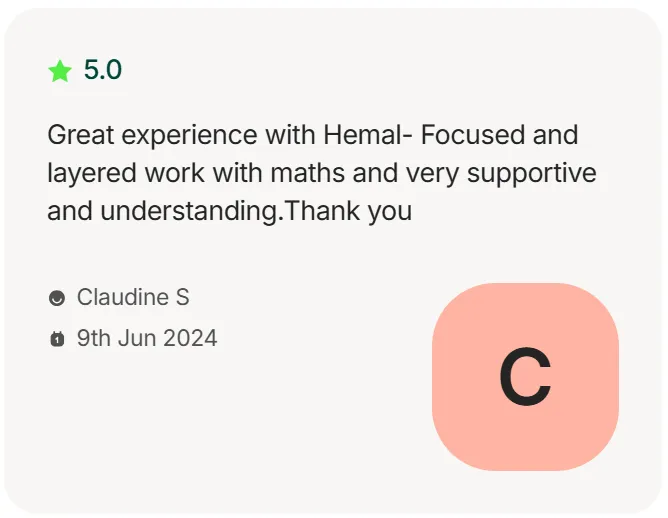Click the word experience in review
668x518 pixels.
[x=190, y=136]
